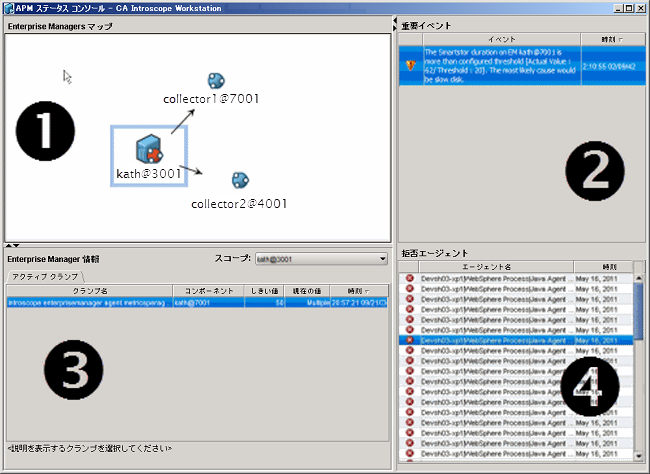Sort by the コンポーネント column header
Viewport: 650px width, 474px height.
coord(209,291)
